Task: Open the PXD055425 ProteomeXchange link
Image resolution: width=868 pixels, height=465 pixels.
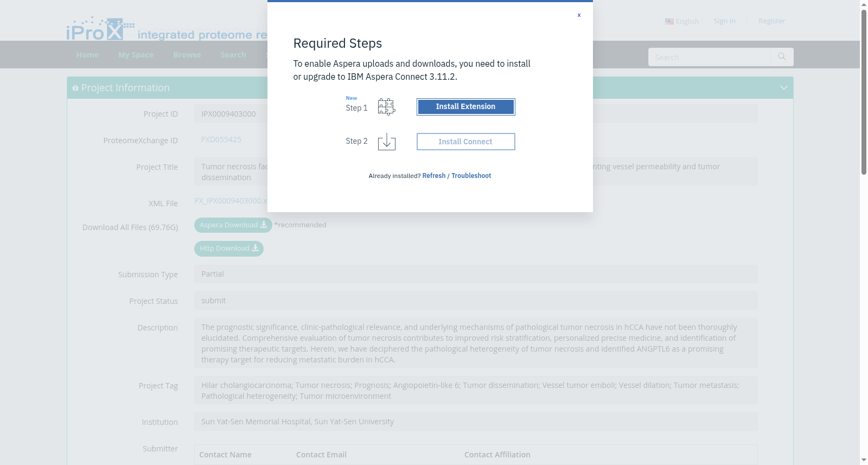Action: pyautogui.click(x=221, y=139)
